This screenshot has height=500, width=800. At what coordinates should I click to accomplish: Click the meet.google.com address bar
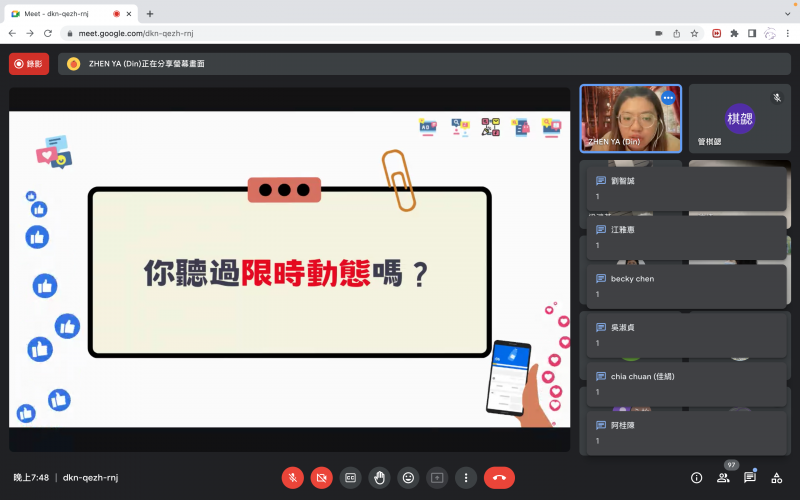(x=350, y=33)
